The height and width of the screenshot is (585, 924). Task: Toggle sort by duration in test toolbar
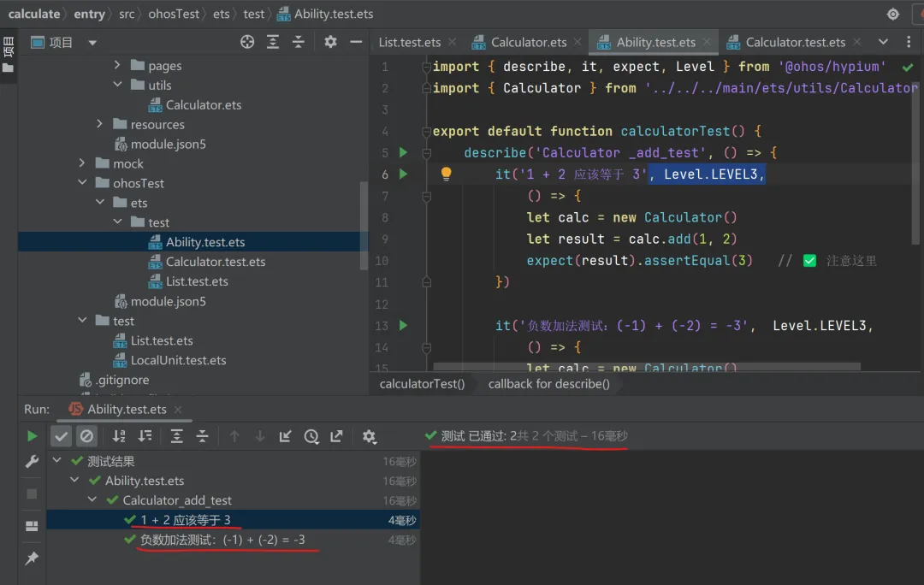click(145, 436)
